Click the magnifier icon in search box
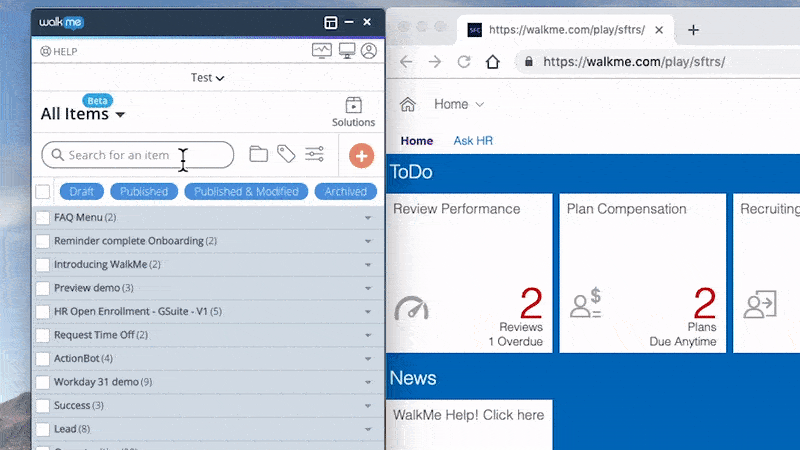The image size is (800, 450). click(58, 155)
